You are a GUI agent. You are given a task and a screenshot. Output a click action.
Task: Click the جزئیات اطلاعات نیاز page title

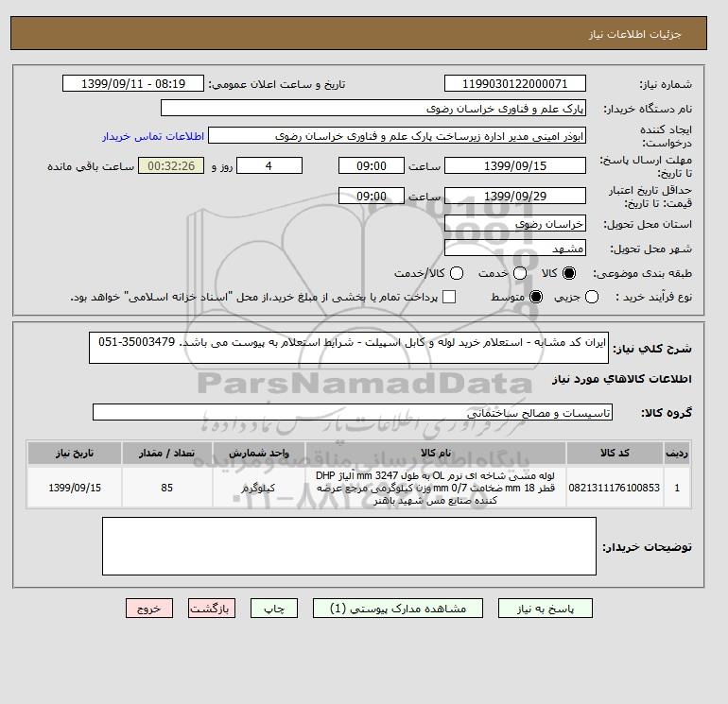(634, 34)
